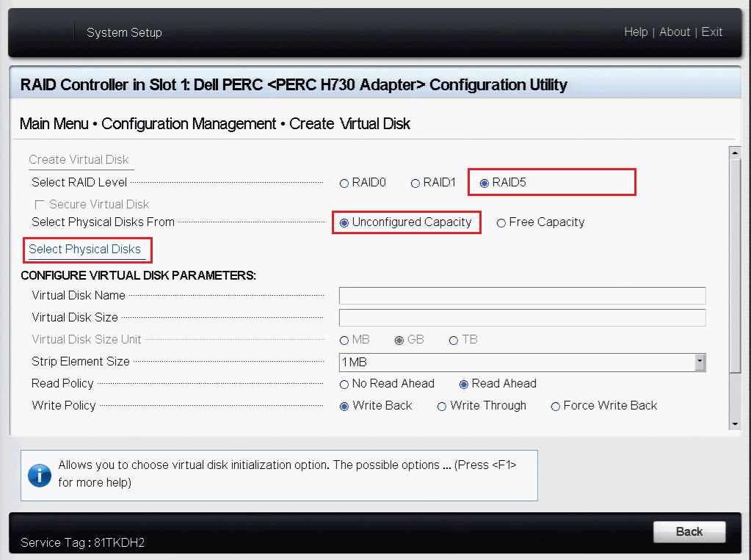This screenshot has width=751, height=560.
Task: Click the Back button
Action: coord(689,532)
